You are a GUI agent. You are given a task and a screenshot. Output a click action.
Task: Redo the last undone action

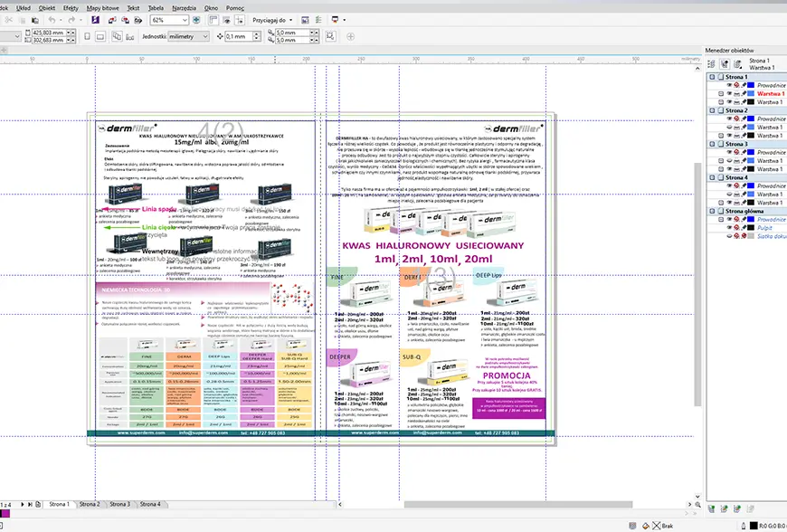(x=71, y=20)
